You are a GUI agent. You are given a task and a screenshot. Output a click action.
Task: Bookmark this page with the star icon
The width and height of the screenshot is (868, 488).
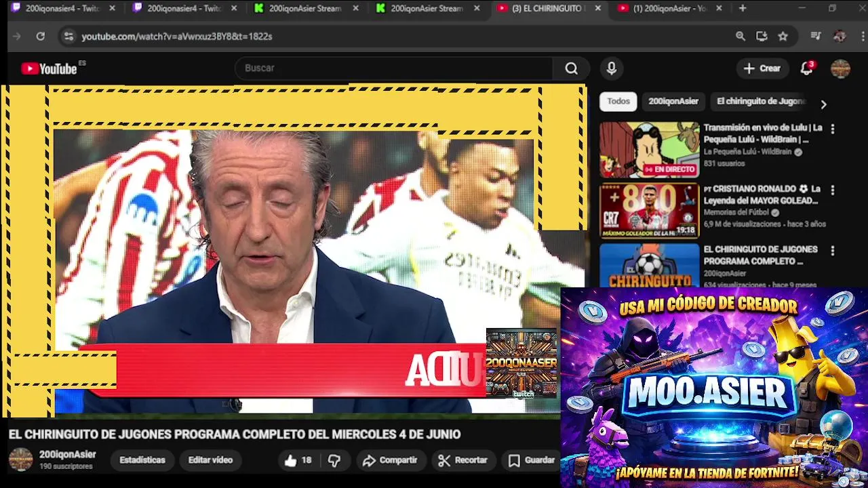coord(783,37)
